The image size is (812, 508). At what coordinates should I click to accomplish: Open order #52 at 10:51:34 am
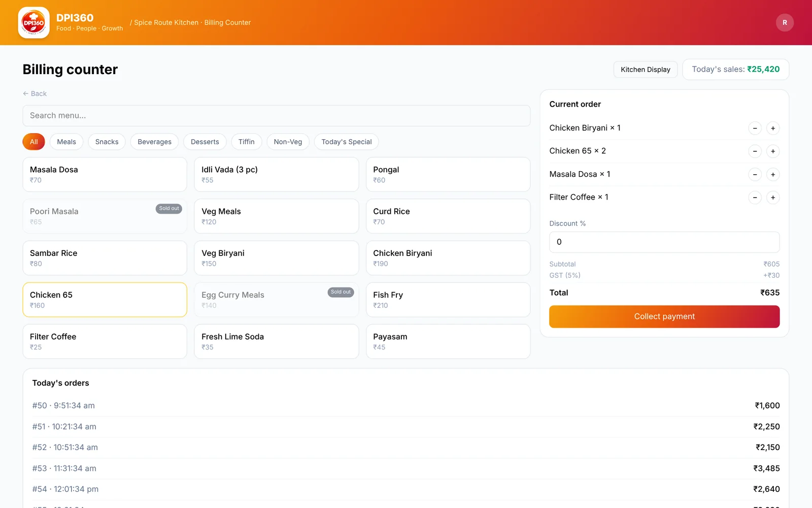pos(406,448)
